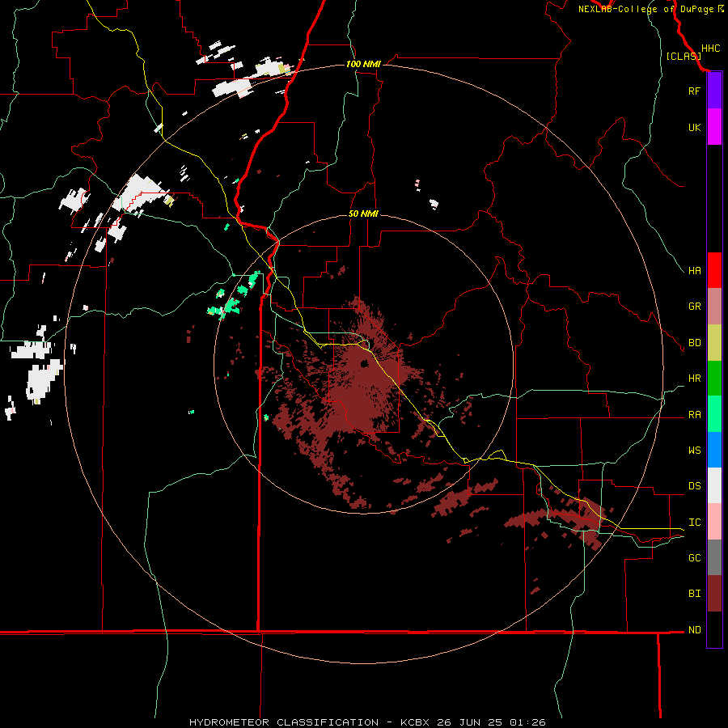The width and height of the screenshot is (728, 728).
Task: Select the DS white legend swatch
Action: click(x=714, y=485)
